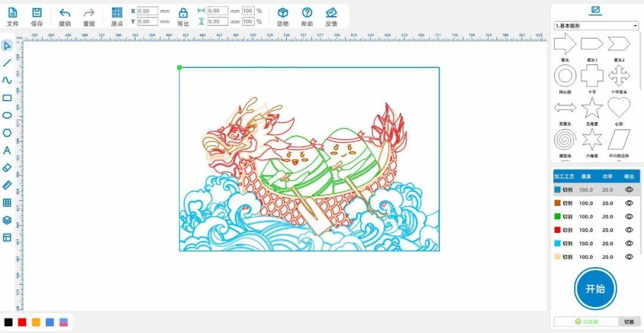Toggle visibility of the red cutting layer

coord(628,230)
